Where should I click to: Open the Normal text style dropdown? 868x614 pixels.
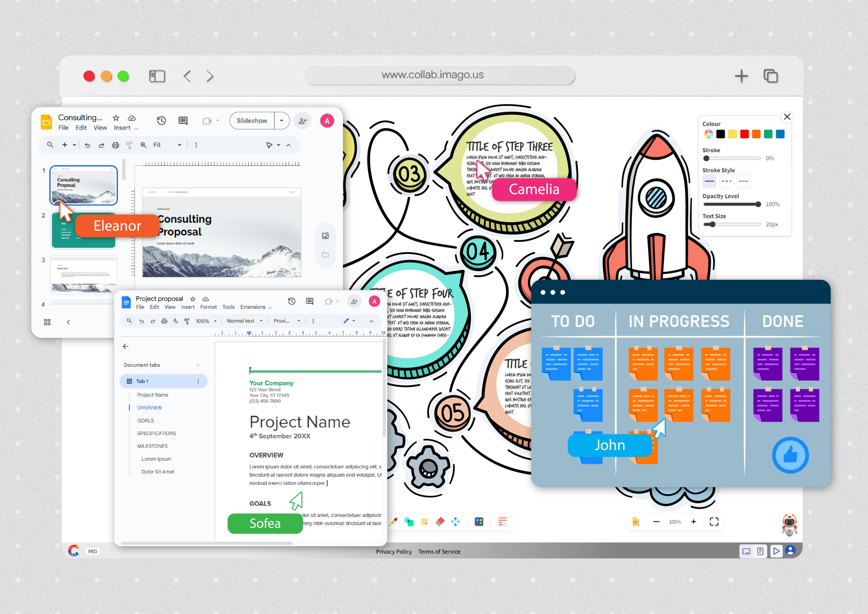point(244,321)
